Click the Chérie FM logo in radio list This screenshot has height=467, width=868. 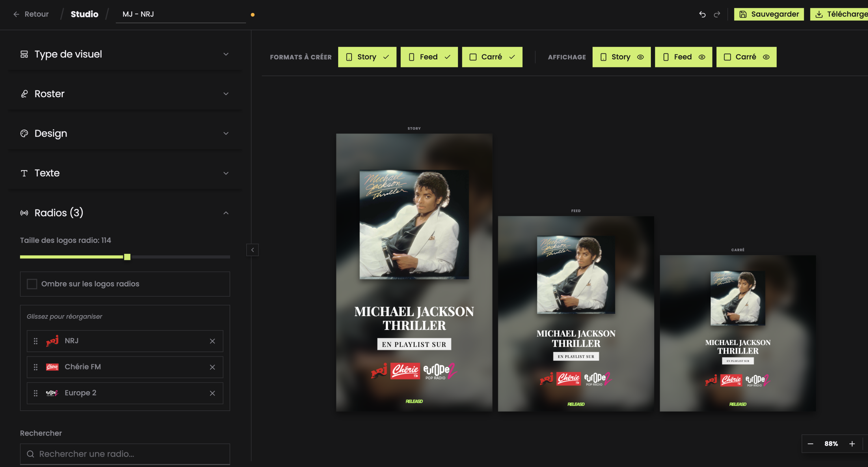(x=52, y=367)
